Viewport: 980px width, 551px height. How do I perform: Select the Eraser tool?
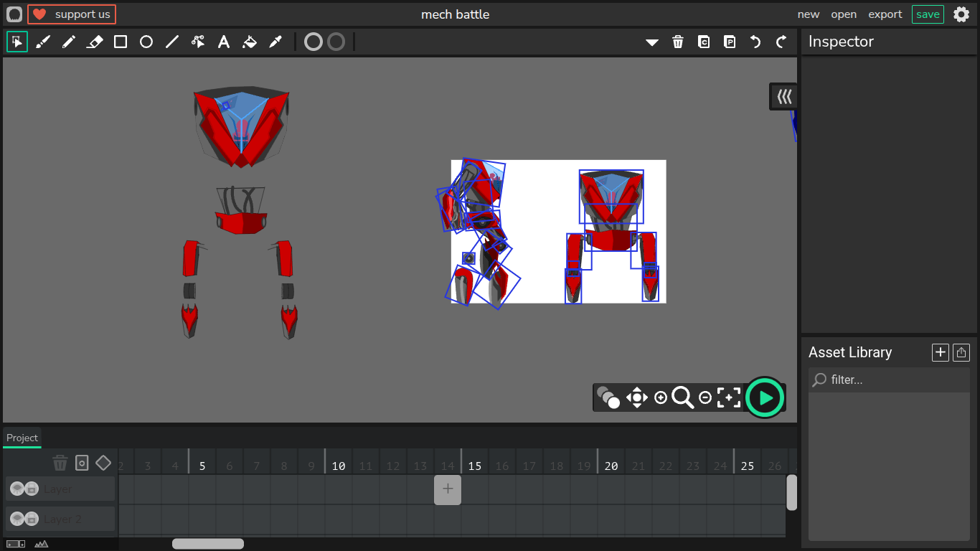pyautogui.click(x=95, y=42)
